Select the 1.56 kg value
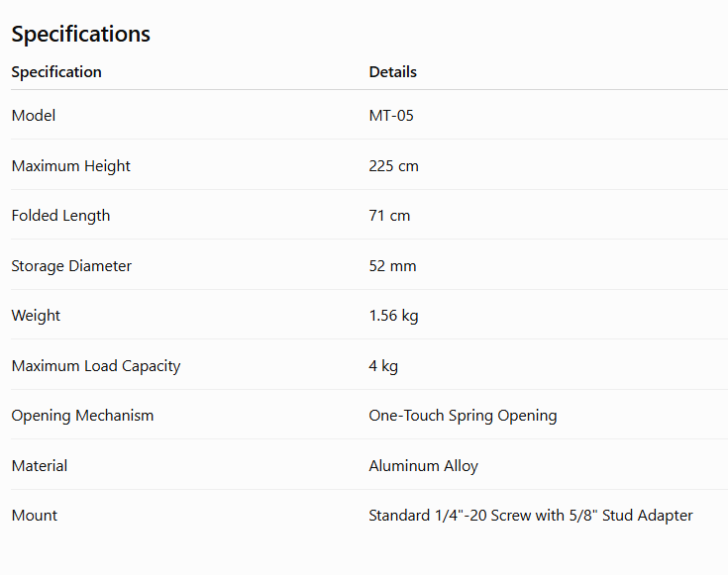Viewport: 728px width, 575px height. click(x=393, y=316)
